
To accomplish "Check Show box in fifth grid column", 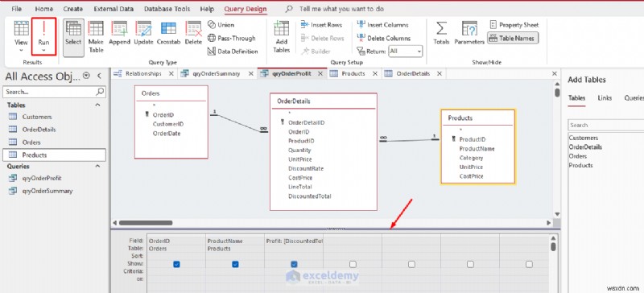I will [x=411, y=264].
